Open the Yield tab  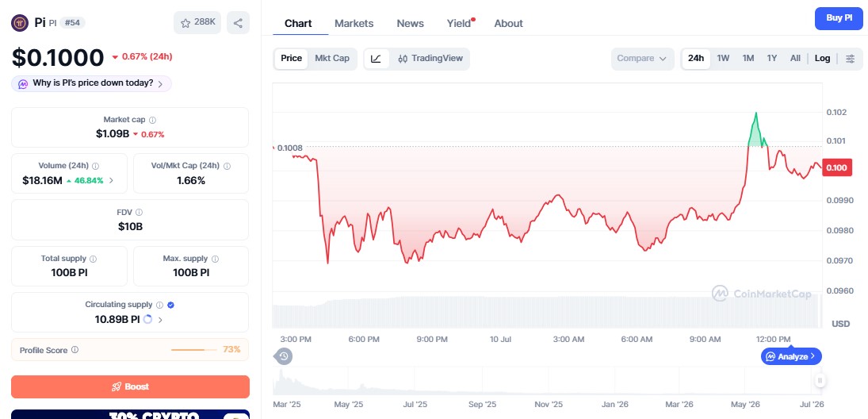(459, 23)
